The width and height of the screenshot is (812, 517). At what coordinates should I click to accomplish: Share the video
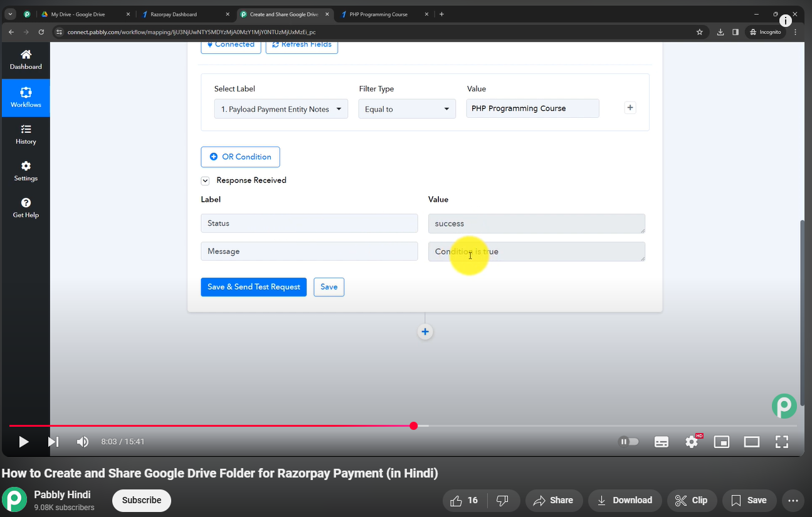[554, 500]
